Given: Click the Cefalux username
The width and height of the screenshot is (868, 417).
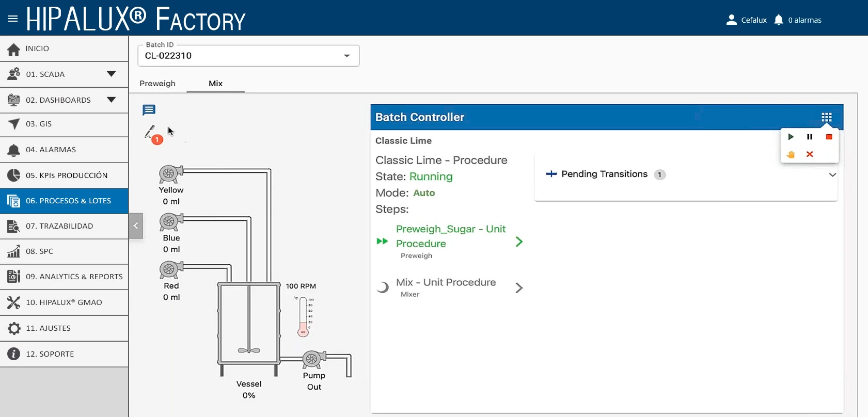Looking at the screenshot, I should tap(754, 20).
